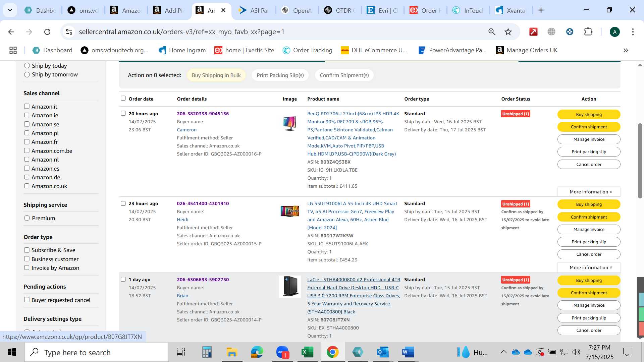Expand More information for BenQ order
This screenshot has height=362, width=644.
pyautogui.click(x=589, y=192)
